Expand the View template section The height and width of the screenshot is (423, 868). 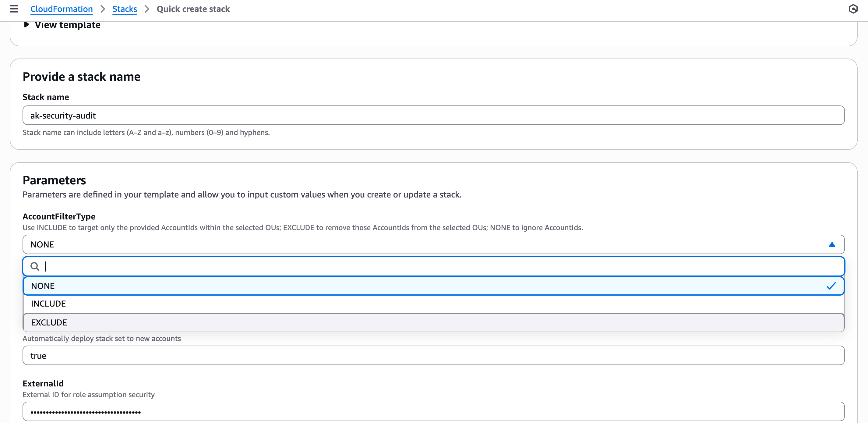(67, 24)
